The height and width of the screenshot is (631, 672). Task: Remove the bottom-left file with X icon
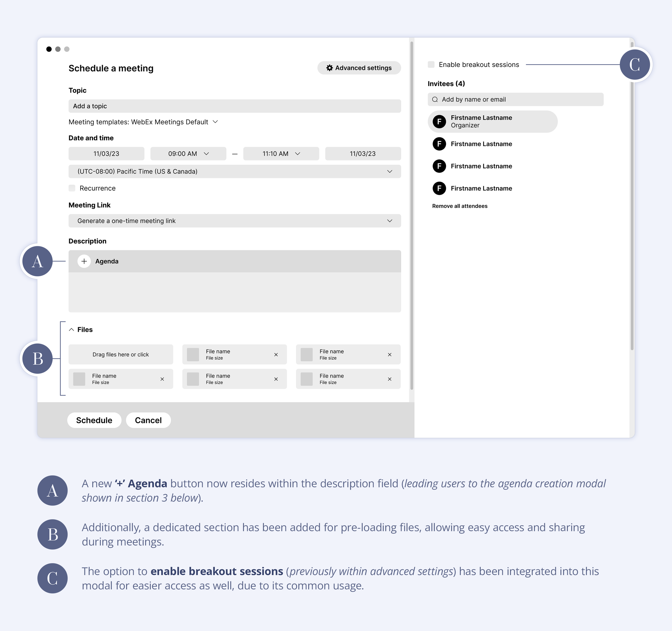coord(162,379)
